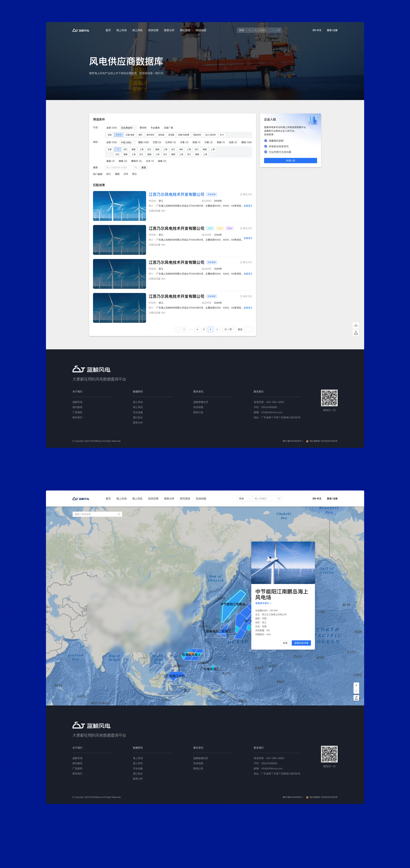Viewport: 410px width, 868px height.
Task: Open 研究报告 in the map page navigation
Action: pyautogui.click(x=185, y=499)
